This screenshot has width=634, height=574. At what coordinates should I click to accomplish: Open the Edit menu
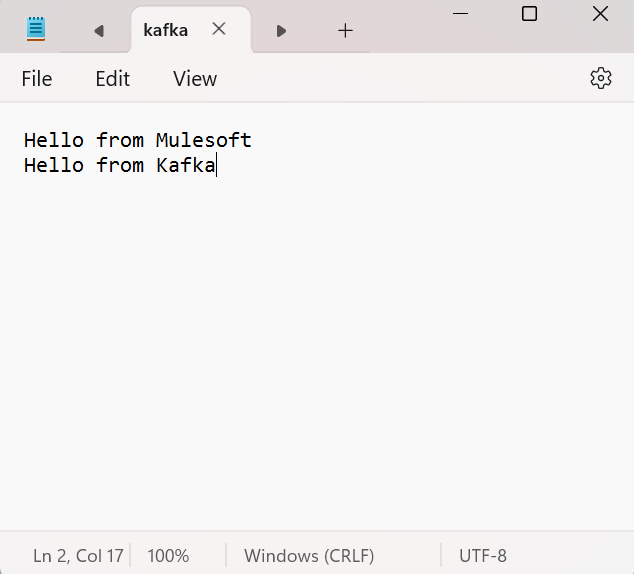112,78
